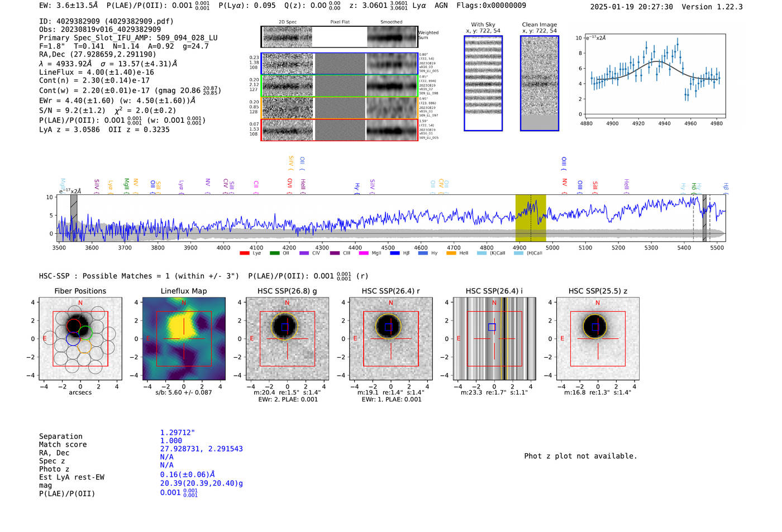782x532 pixels.
Task: Click the green OII legend swatch
Action: pyautogui.click(x=274, y=253)
